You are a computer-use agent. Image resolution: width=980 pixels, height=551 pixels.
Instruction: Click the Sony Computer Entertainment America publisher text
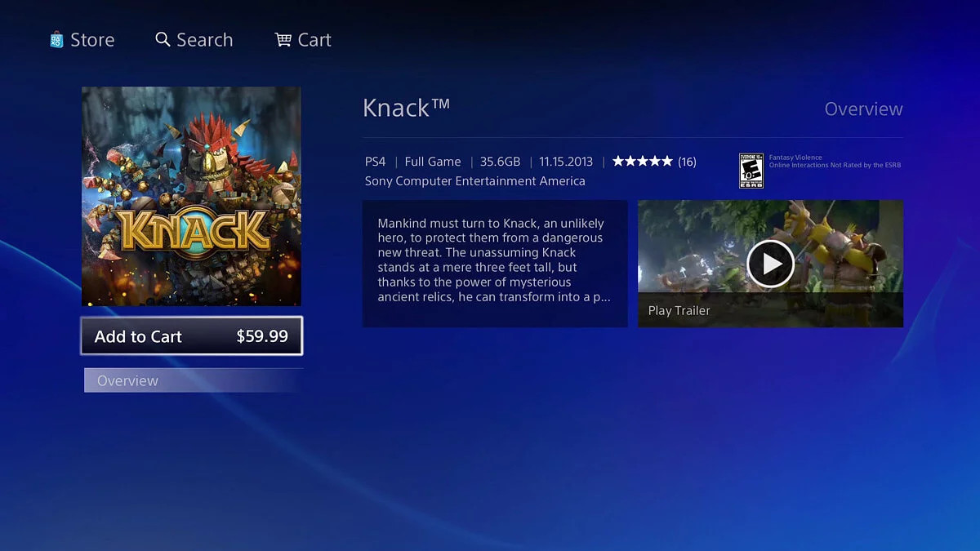(x=474, y=181)
